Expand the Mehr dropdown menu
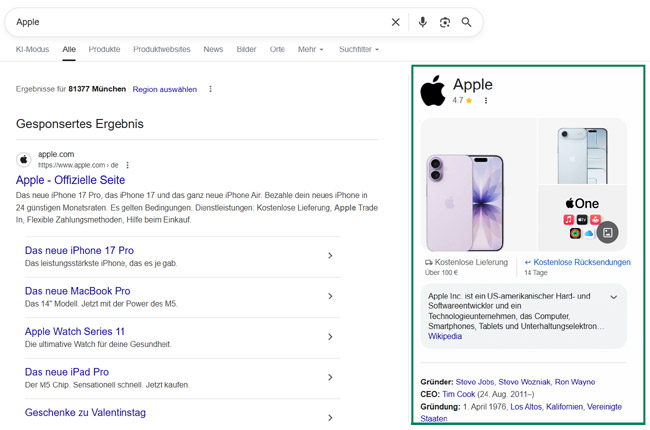The height and width of the screenshot is (430, 650). 310,49
